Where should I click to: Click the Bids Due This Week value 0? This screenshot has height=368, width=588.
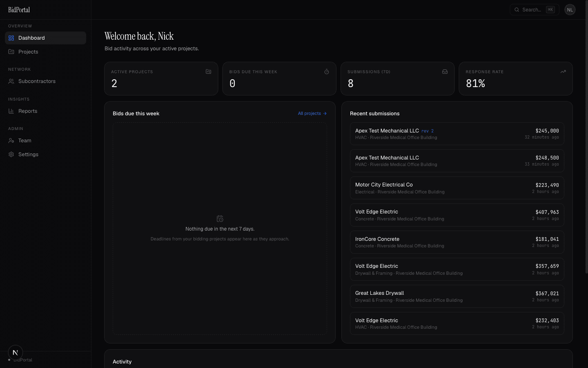pyautogui.click(x=232, y=83)
